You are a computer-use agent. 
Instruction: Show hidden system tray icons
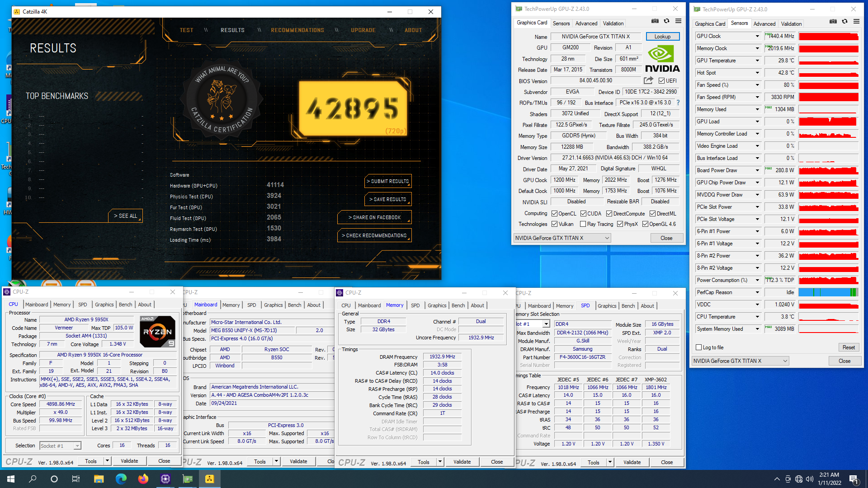(777, 479)
